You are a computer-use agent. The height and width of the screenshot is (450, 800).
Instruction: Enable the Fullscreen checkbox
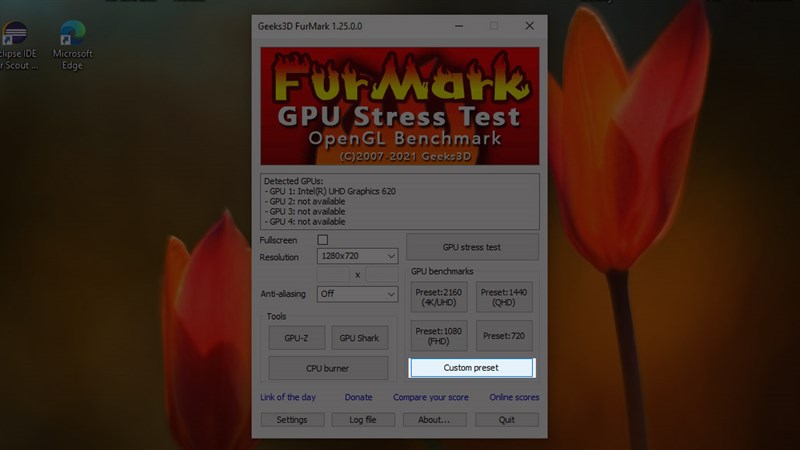[x=322, y=240]
